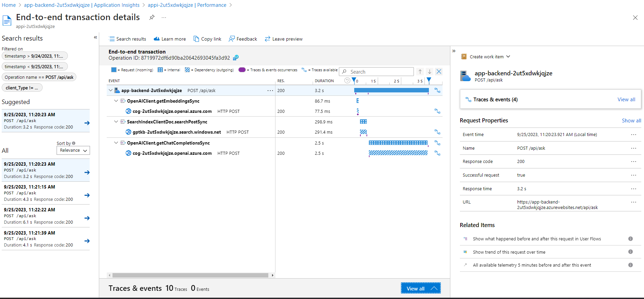This screenshot has height=299, width=644.
Task: Select the right timeline range marker
Action: (429, 80)
